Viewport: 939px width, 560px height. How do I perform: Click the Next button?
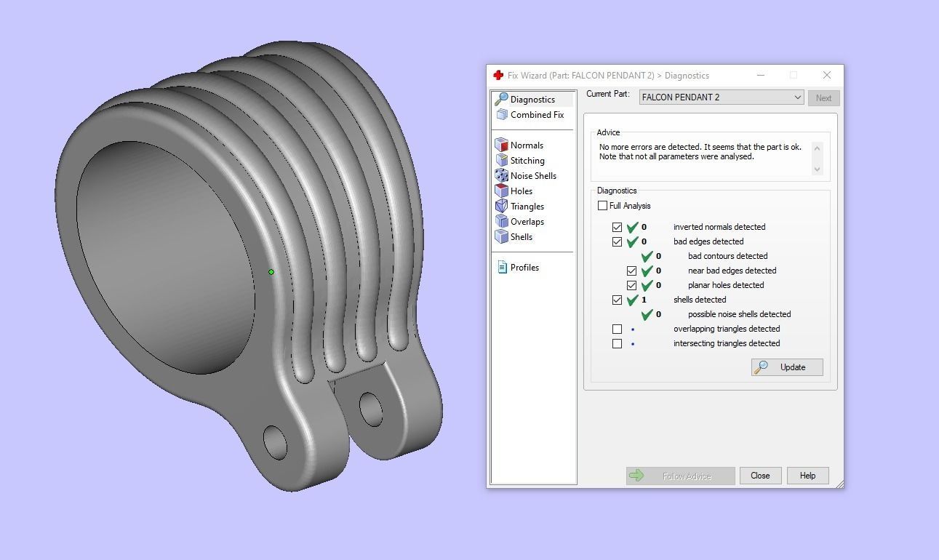[x=823, y=98]
